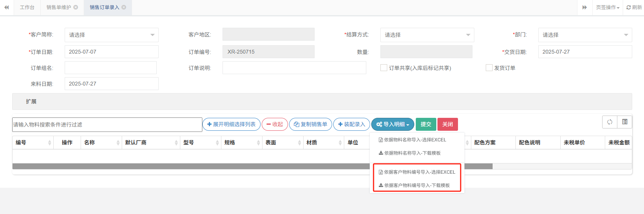Click the 复制销售单 button

[310, 124]
